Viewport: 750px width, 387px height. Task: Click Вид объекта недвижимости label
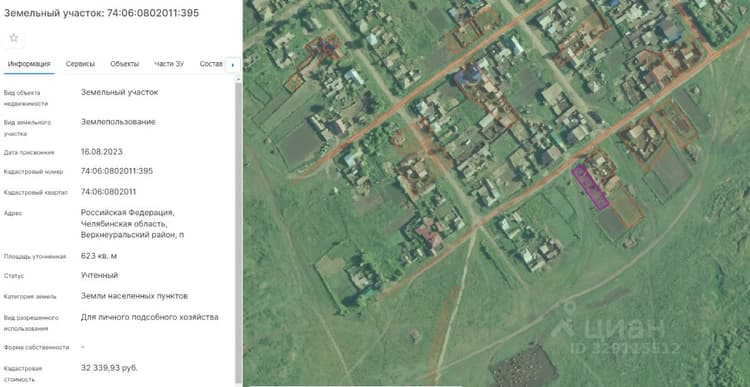[x=26, y=98]
